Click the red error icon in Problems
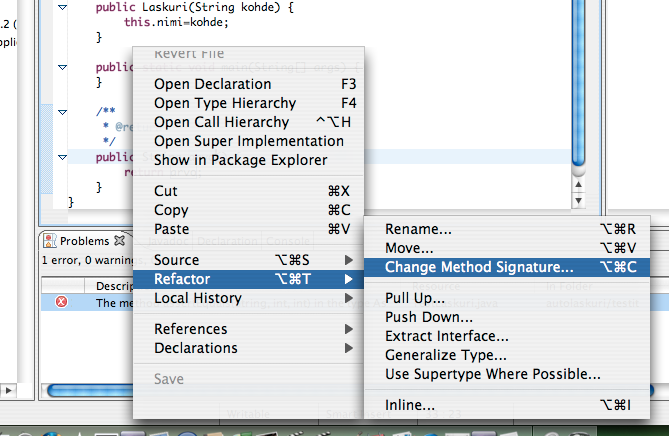Screen dimensions: 669x436 61,302
